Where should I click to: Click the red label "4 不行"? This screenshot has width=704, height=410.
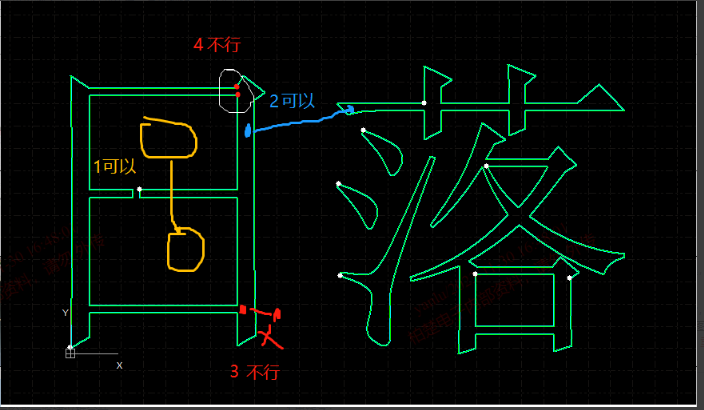(x=217, y=45)
